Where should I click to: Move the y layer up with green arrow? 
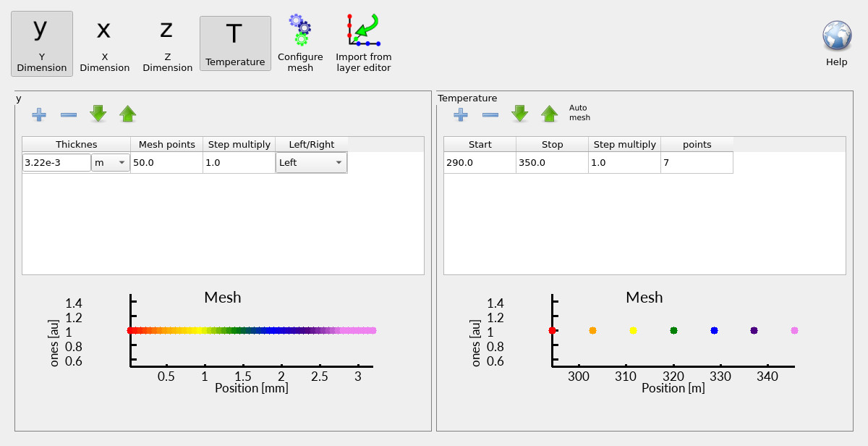coord(127,114)
